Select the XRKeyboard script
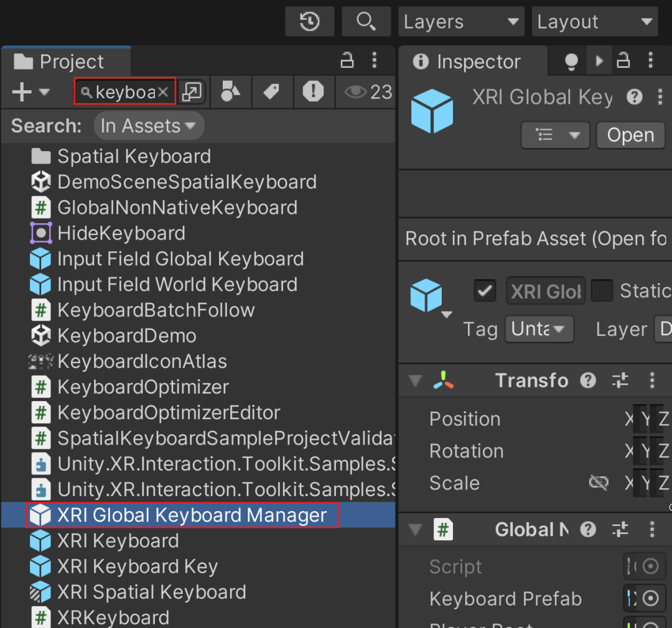672x628 pixels. [198, 617]
